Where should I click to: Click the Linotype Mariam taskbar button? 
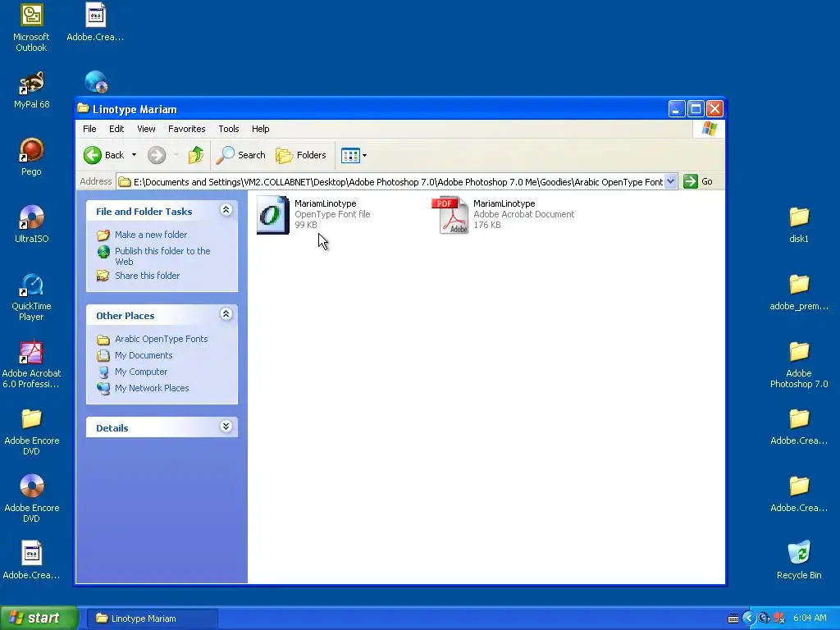(152, 619)
